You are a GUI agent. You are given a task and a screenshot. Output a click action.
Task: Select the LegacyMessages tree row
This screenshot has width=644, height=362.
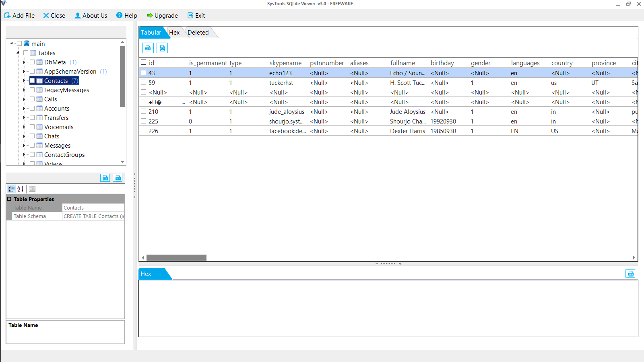click(x=66, y=90)
